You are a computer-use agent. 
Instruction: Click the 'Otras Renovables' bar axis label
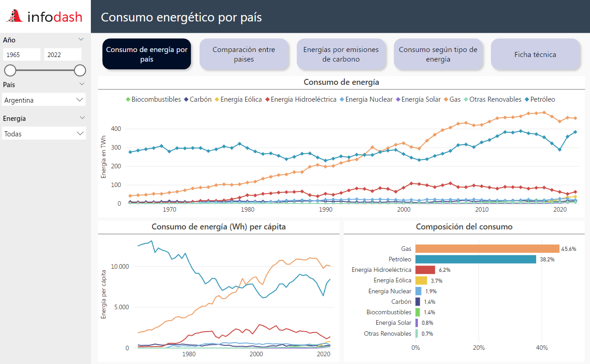coord(388,333)
